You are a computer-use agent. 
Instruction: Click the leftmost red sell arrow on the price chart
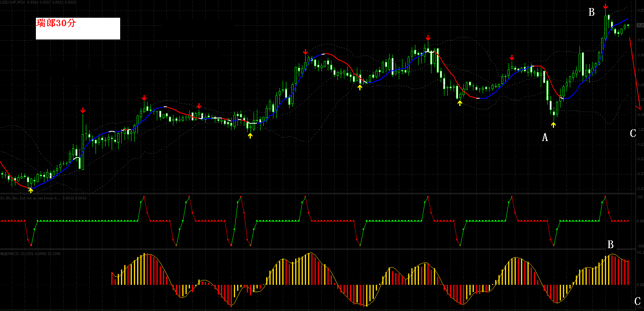83,110
